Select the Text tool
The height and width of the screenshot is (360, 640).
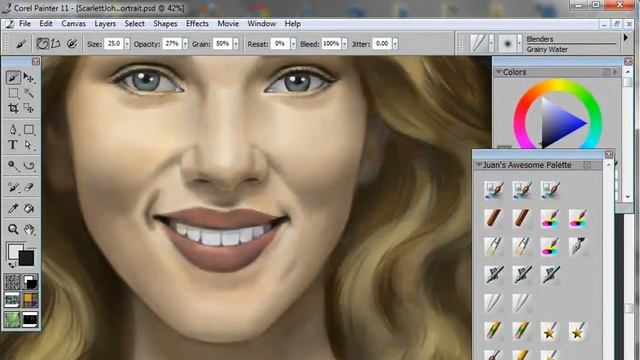click(x=13, y=145)
